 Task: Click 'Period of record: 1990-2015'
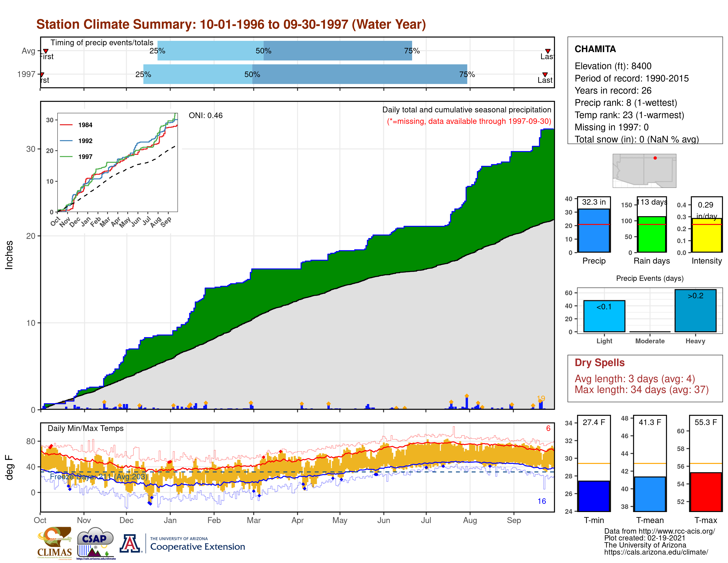[x=632, y=78]
